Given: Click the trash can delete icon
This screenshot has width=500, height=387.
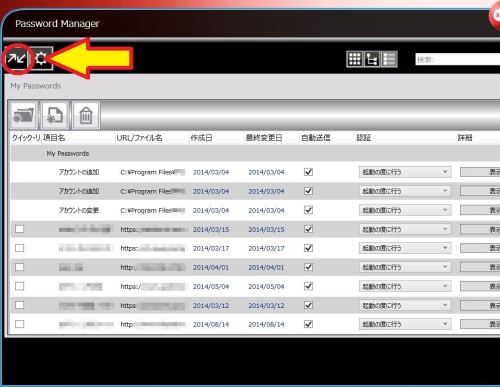Looking at the screenshot, I should (86, 115).
